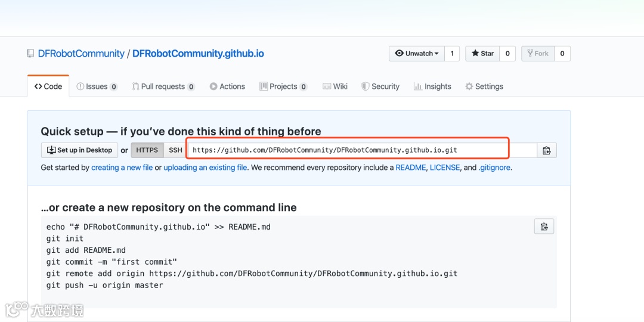The image size is (644, 322).
Task: Select the SSH protocol toggle
Action: 175,150
